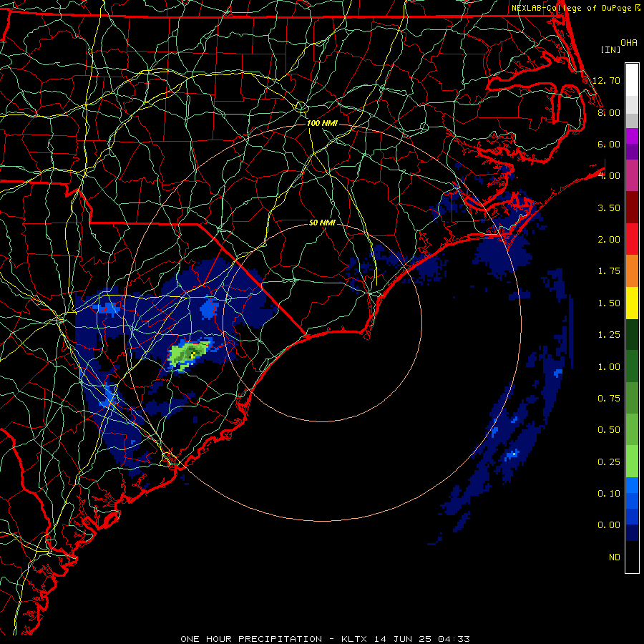Pick the black ND legend swatch
The width and height of the screenshot is (644, 644).
(x=632, y=557)
